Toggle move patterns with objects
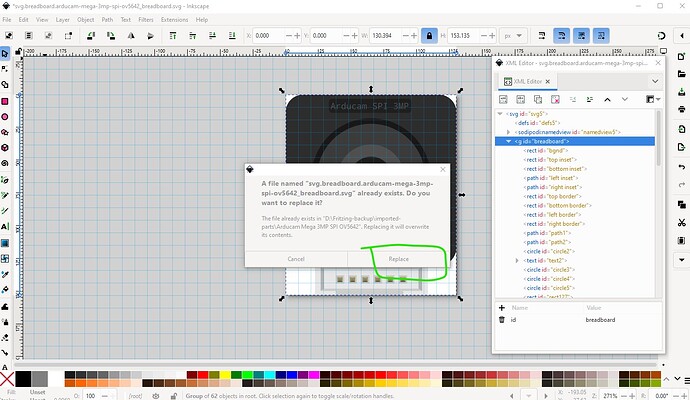Viewport: 690px width, 400px height. point(601,36)
